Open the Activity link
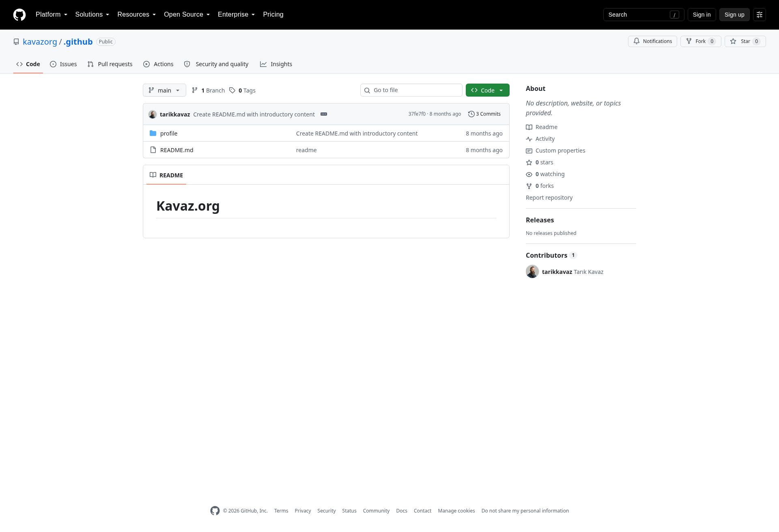The image size is (779, 532). 540,139
